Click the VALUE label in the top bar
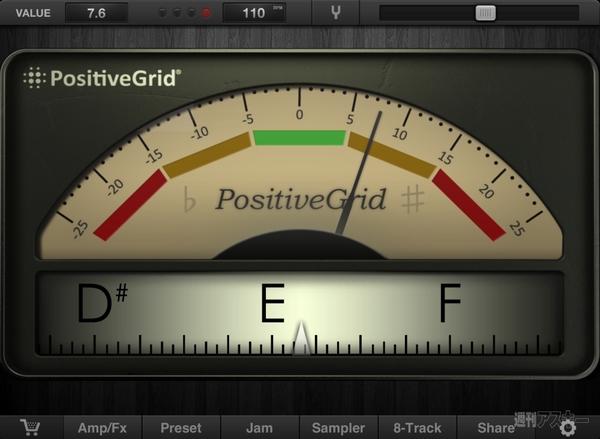 coord(33,13)
